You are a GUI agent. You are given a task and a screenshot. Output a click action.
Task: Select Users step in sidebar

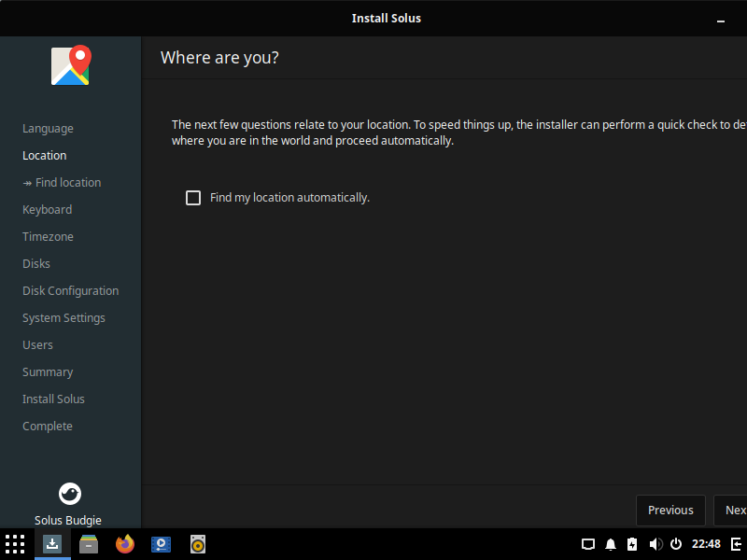pyautogui.click(x=37, y=344)
